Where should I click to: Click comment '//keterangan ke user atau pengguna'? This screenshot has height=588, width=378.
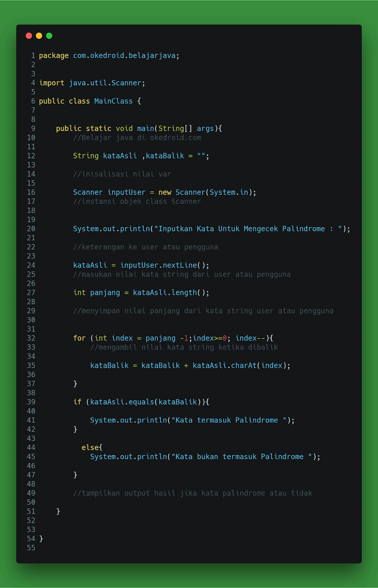146,247
